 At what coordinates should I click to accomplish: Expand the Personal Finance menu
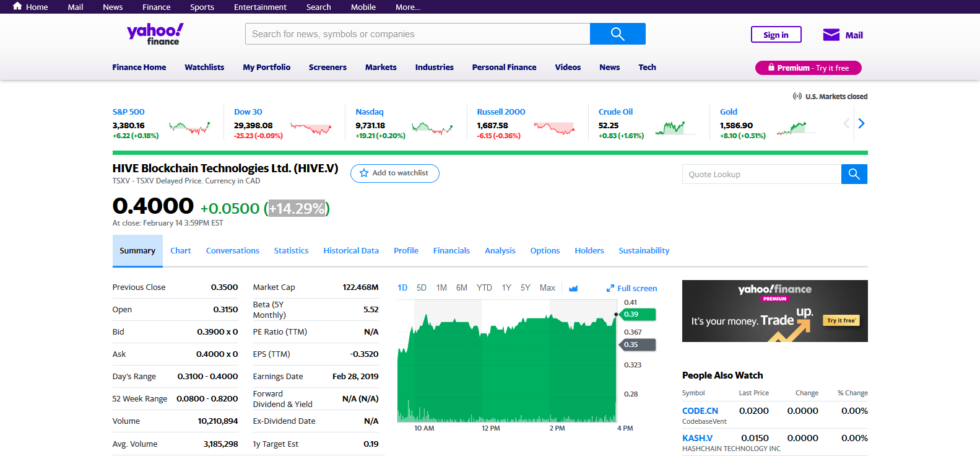click(x=504, y=67)
